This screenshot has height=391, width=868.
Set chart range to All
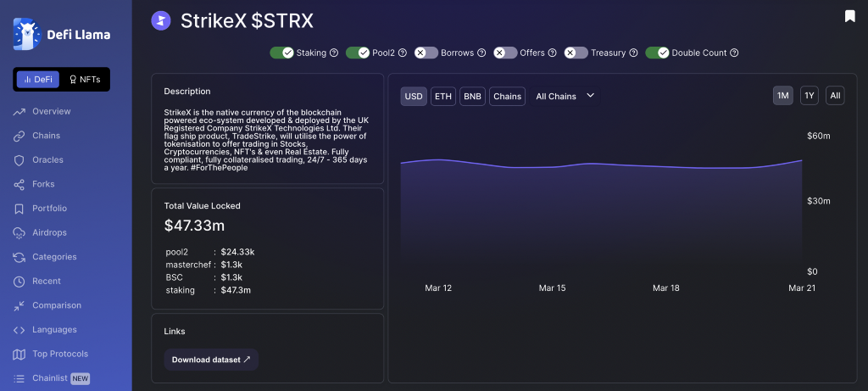835,96
